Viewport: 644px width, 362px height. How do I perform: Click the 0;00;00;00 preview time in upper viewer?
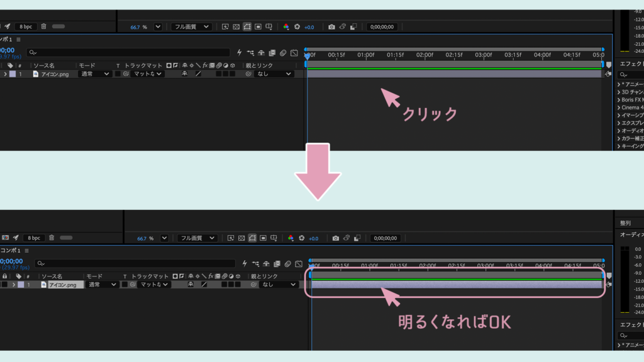point(382,26)
